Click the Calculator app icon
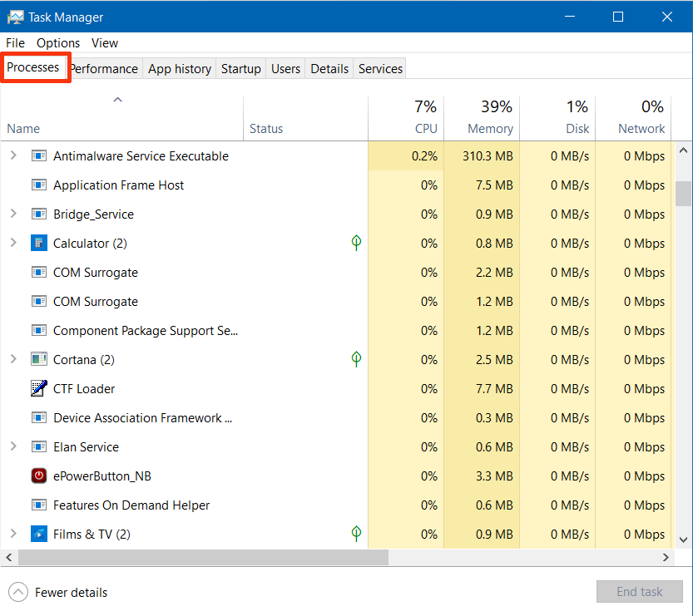Image resolution: width=693 pixels, height=616 pixels. [x=39, y=243]
